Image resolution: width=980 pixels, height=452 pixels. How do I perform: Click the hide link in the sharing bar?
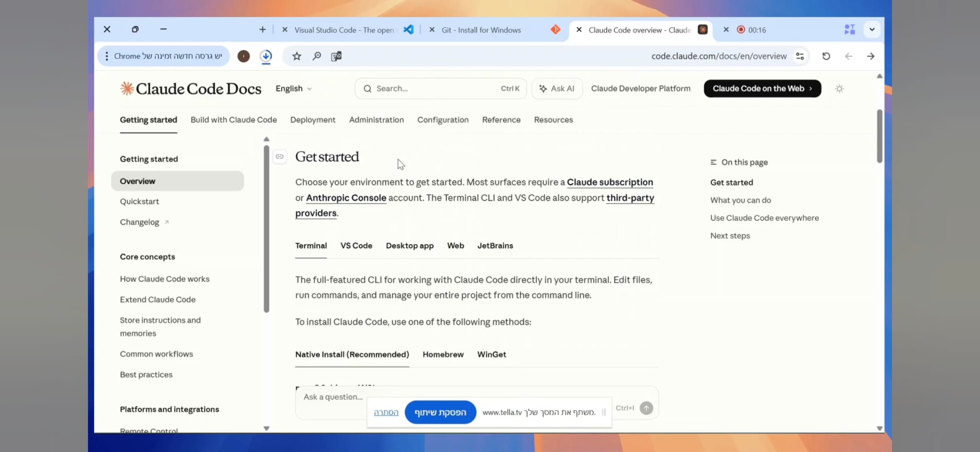point(386,412)
